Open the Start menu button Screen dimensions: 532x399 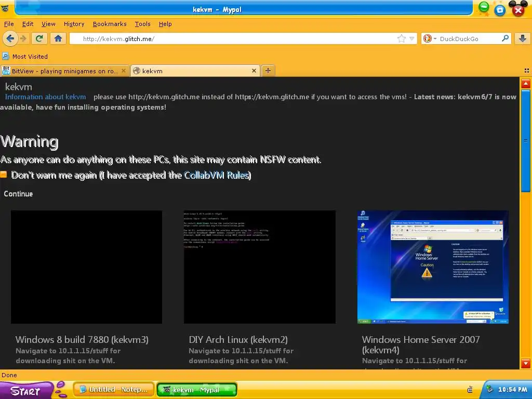click(25, 391)
